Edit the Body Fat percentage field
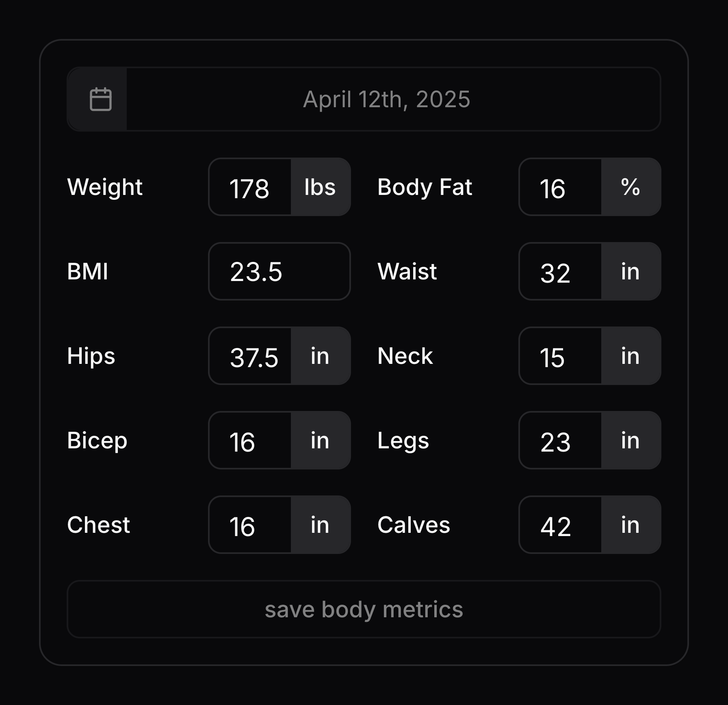This screenshot has height=705, width=728. click(x=561, y=187)
